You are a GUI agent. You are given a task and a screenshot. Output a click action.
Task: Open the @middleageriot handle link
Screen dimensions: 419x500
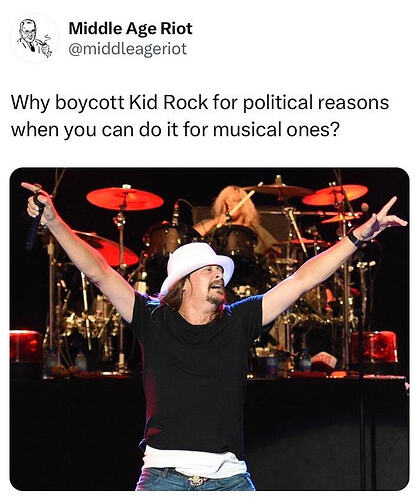click(127, 49)
